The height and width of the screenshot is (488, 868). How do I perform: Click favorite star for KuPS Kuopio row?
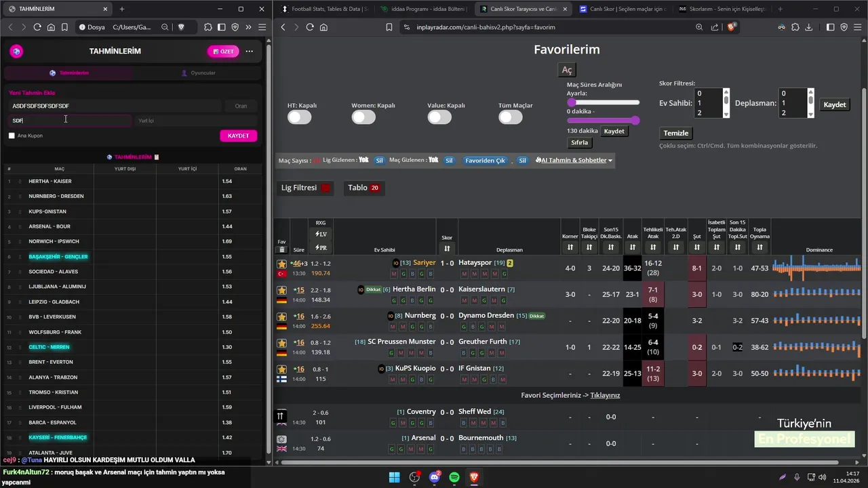coord(281,369)
